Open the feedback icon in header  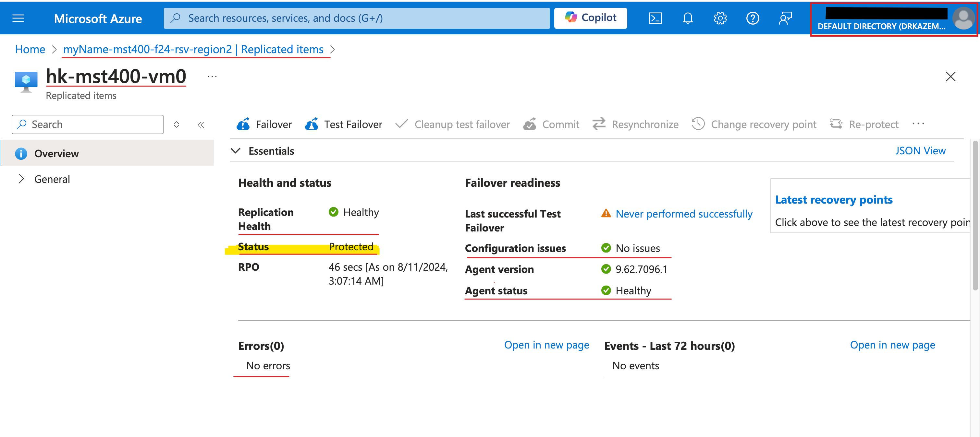coord(785,18)
